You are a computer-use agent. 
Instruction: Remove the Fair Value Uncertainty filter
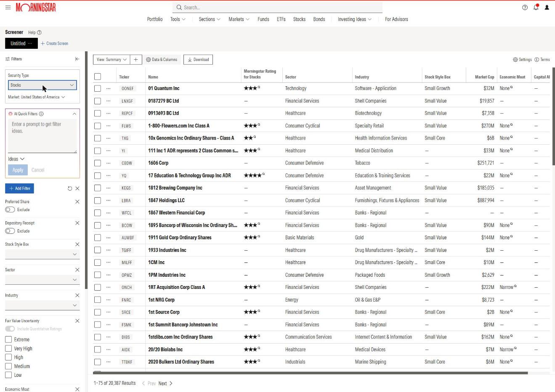[77, 321]
